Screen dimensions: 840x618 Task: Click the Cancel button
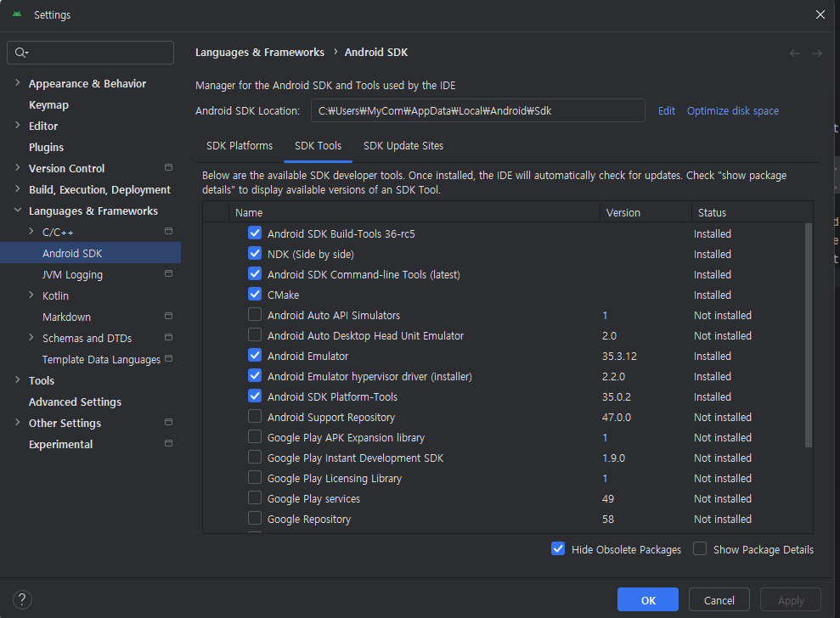[719, 600]
